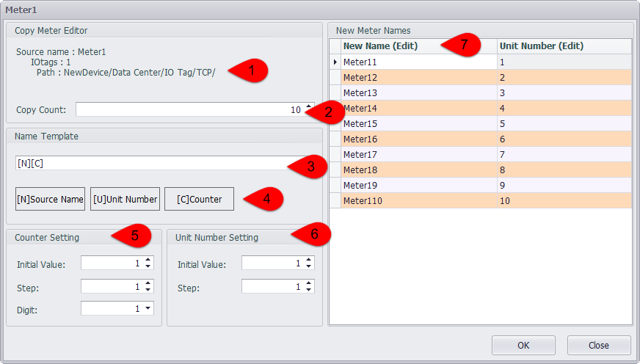Increase Unit Number Initial Value
The image size is (640, 364).
click(x=309, y=260)
